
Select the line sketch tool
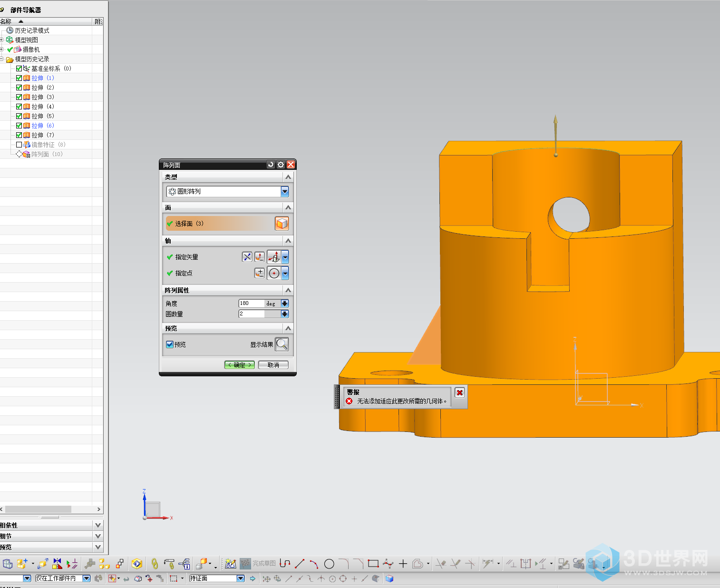[x=300, y=564]
